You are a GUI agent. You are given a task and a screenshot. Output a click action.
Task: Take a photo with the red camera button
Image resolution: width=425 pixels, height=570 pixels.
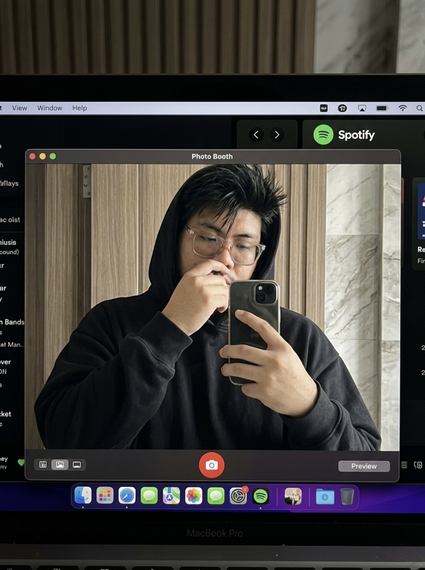click(212, 465)
